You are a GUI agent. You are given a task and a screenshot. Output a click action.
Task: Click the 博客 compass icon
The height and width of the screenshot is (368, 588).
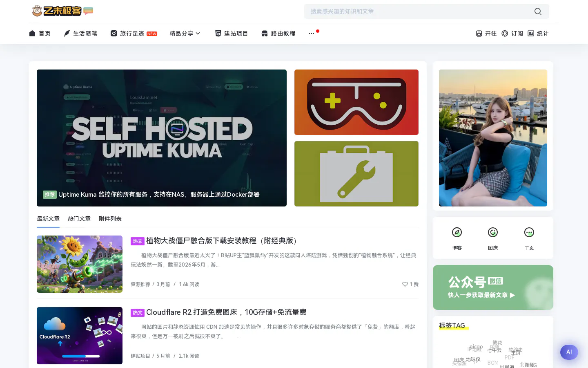[x=457, y=232]
